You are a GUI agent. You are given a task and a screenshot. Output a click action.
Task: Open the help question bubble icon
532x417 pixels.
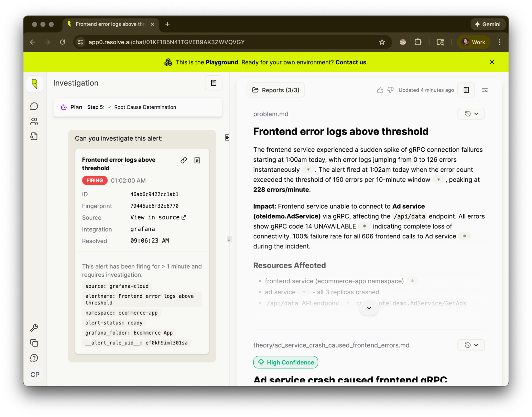34,358
